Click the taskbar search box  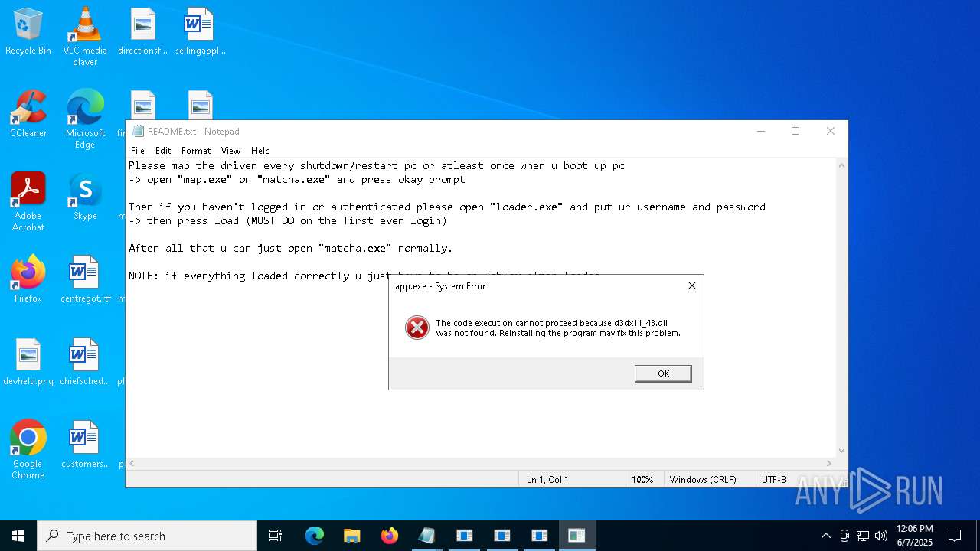[147, 536]
